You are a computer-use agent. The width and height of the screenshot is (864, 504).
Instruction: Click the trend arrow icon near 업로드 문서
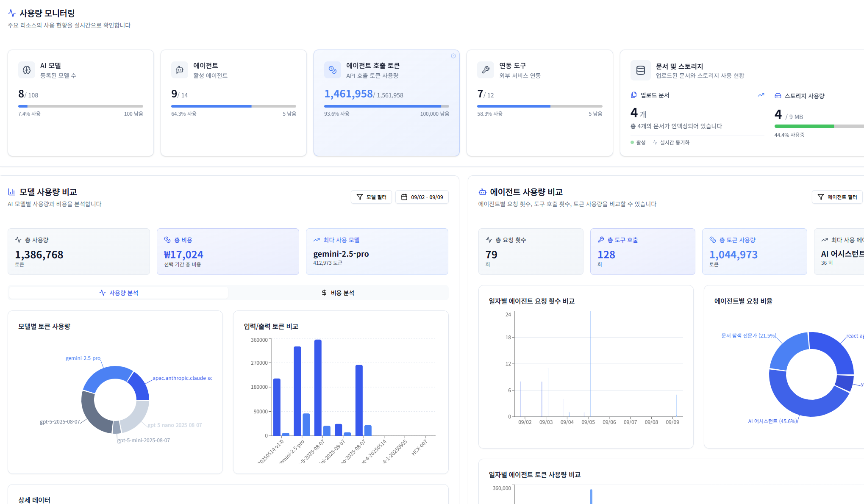761,95
